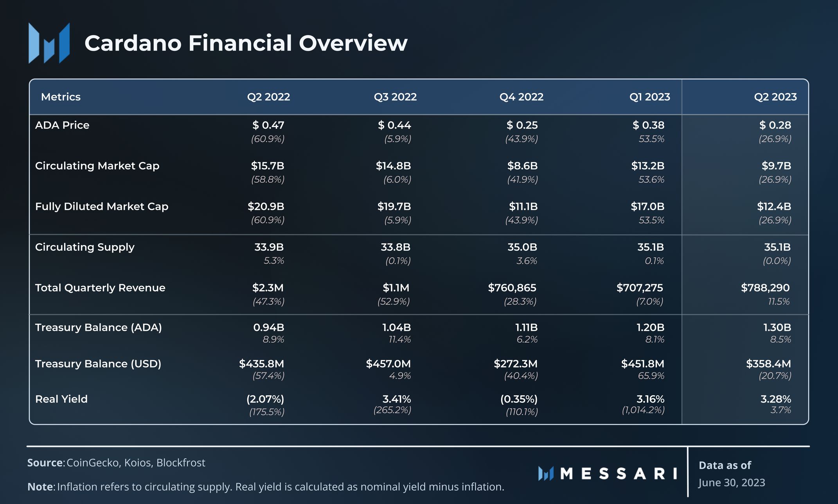
Task: Click the Total Quarterly Revenue label
Action: [100, 288]
